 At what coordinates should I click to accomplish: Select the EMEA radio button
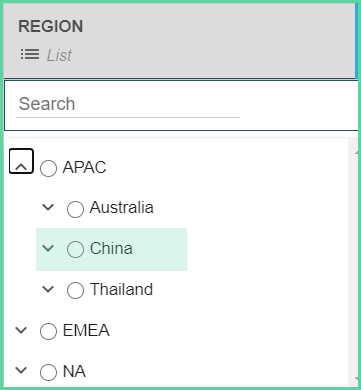[x=48, y=332]
